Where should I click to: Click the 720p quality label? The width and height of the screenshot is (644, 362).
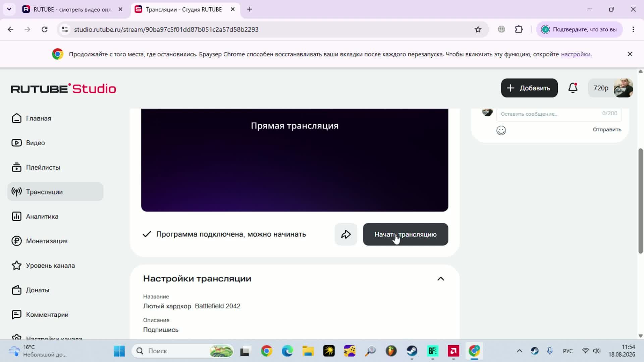601,88
